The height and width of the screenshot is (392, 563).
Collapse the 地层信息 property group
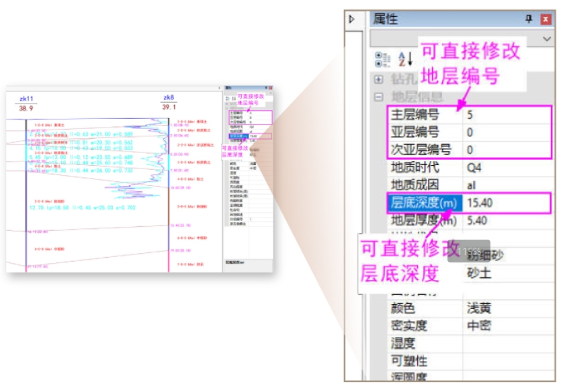coord(379,97)
